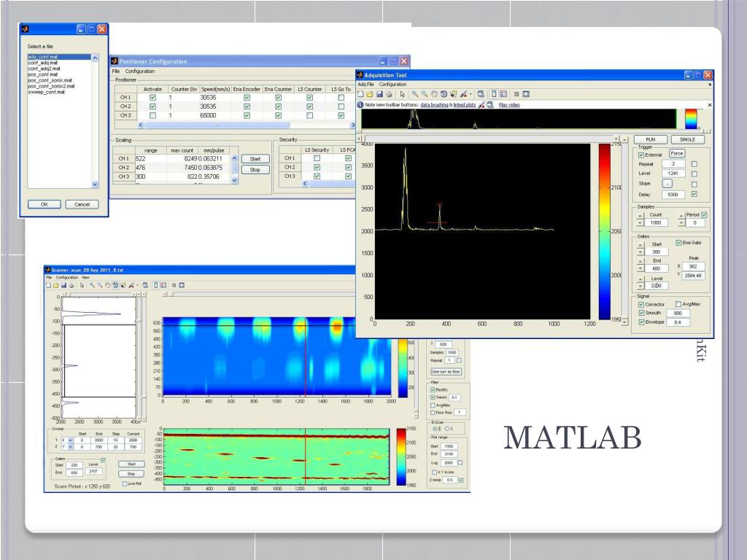This screenshot has height=560, width=747.
Task: Toggle Avg/Max checkbox in Signal panel
Action: tap(678, 304)
